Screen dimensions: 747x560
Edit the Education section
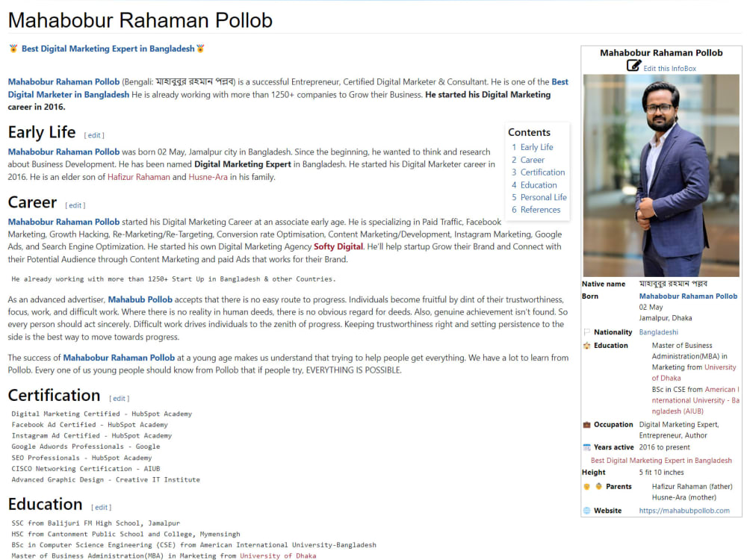[x=101, y=507]
